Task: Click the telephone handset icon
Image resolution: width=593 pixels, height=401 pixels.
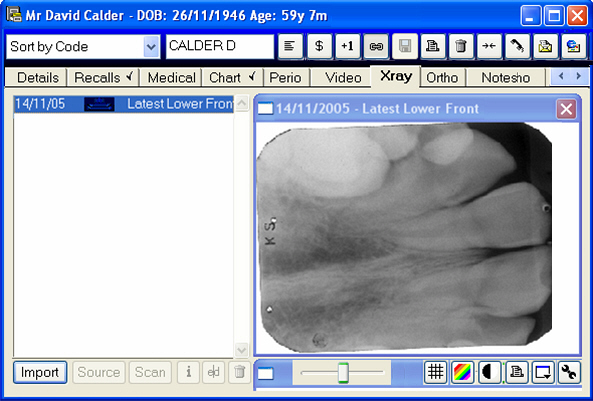Action: click(x=517, y=46)
